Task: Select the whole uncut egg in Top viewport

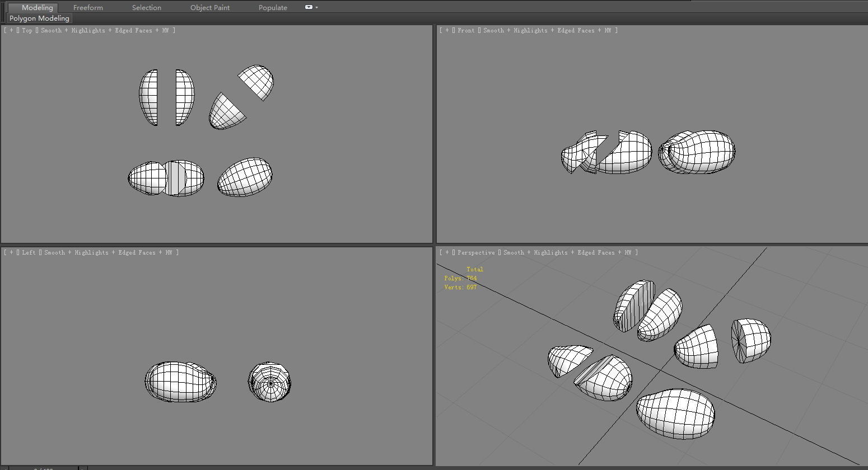Action: click(x=245, y=177)
